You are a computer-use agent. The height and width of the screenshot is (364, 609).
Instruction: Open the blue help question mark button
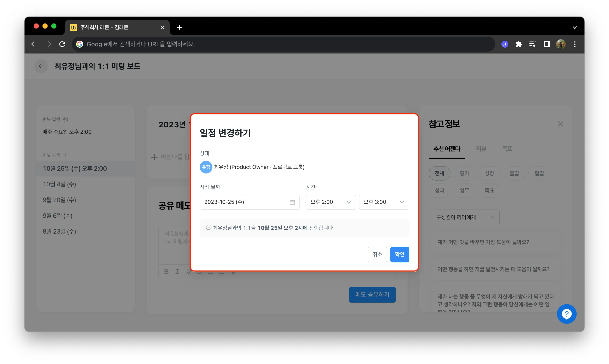coord(567,314)
